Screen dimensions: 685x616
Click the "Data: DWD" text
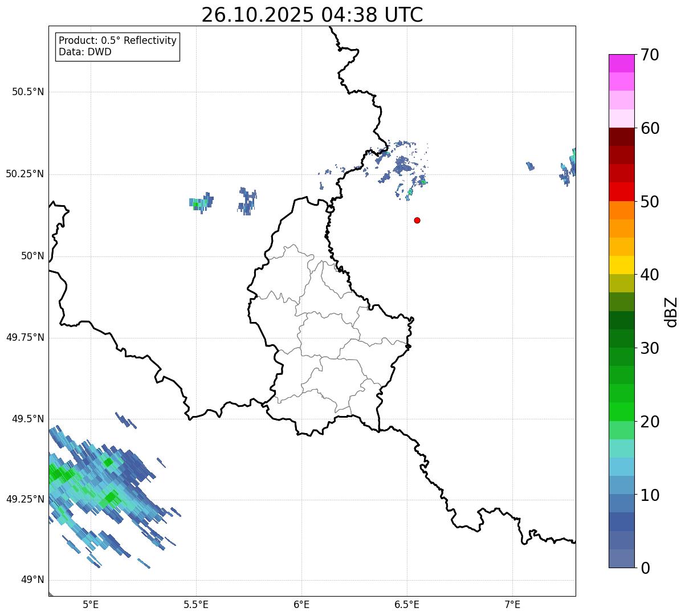click(85, 52)
